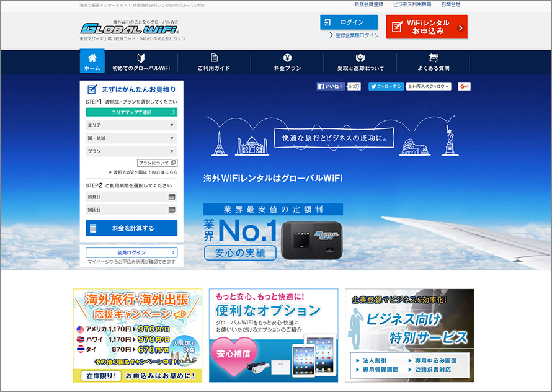552x392 pixels.
Task: Click 海外WiFiレンタルはグローバルWiFi heading
Action: tap(273, 178)
